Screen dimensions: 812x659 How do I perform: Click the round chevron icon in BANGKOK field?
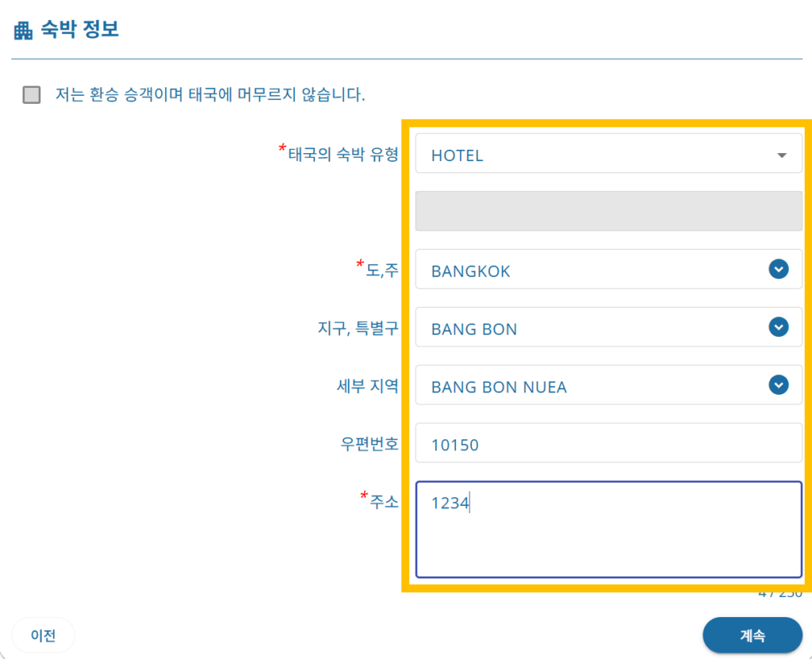(x=779, y=270)
